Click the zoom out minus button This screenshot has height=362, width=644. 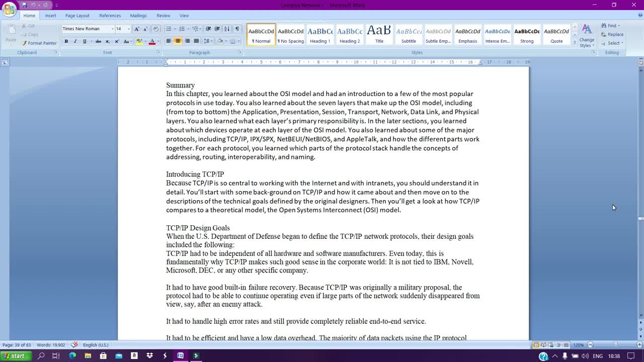coord(591,345)
